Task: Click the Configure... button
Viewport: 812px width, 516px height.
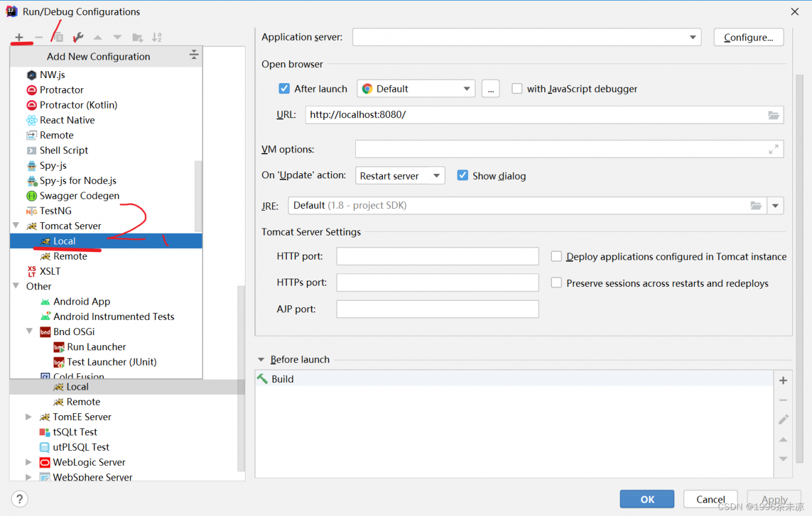Action: (x=749, y=37)
